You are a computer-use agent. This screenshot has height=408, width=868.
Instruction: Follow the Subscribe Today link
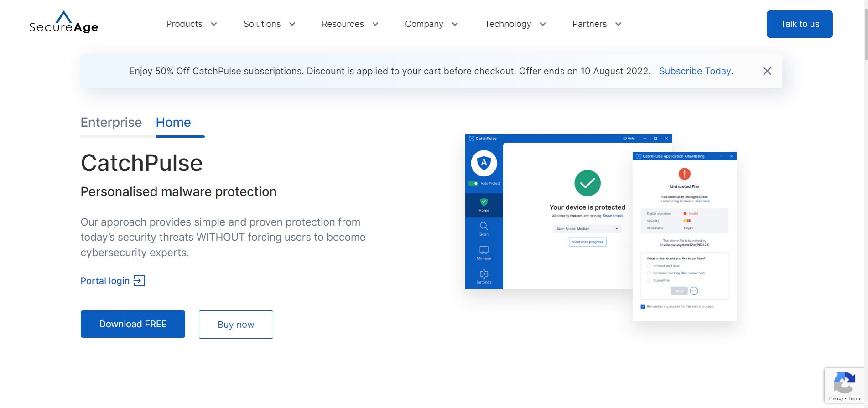(x=695, y=71)
